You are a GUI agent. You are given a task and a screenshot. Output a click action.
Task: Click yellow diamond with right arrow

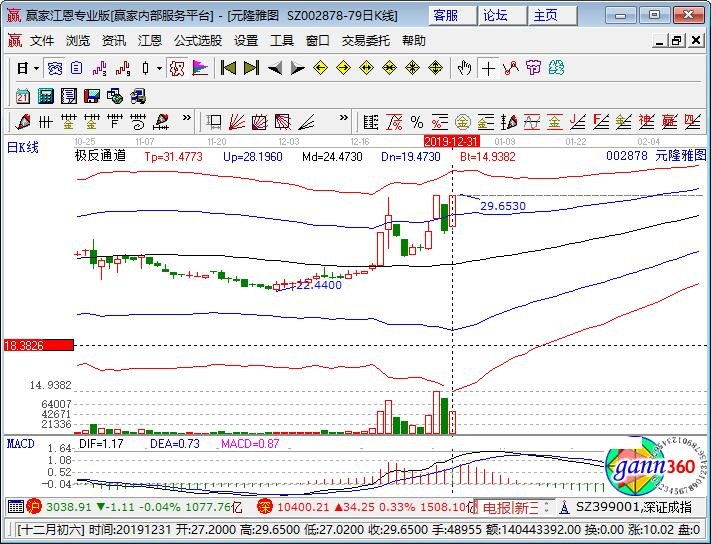pyautogui.click(x=344, y=68)
